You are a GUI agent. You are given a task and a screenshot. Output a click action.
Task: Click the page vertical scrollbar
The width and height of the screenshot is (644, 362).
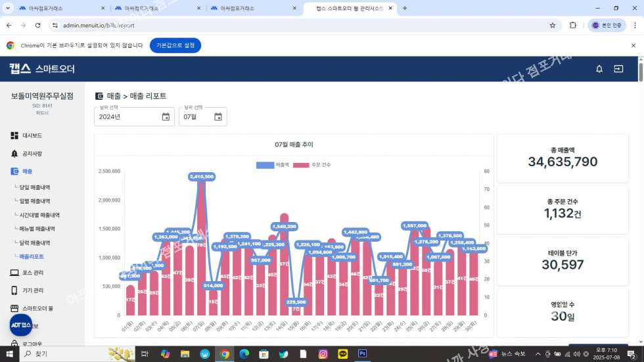click(x=640, y=197)
